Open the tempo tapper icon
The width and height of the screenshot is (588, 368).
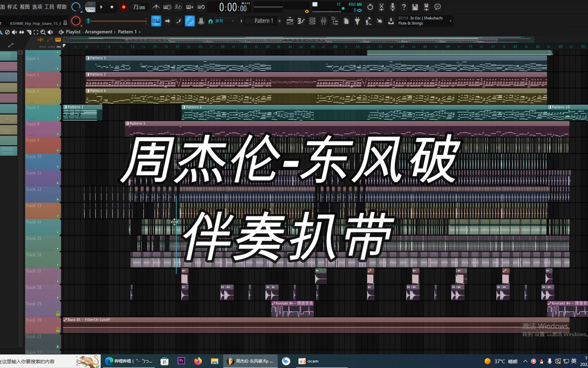pyautogui.click(x=369, y=21)
